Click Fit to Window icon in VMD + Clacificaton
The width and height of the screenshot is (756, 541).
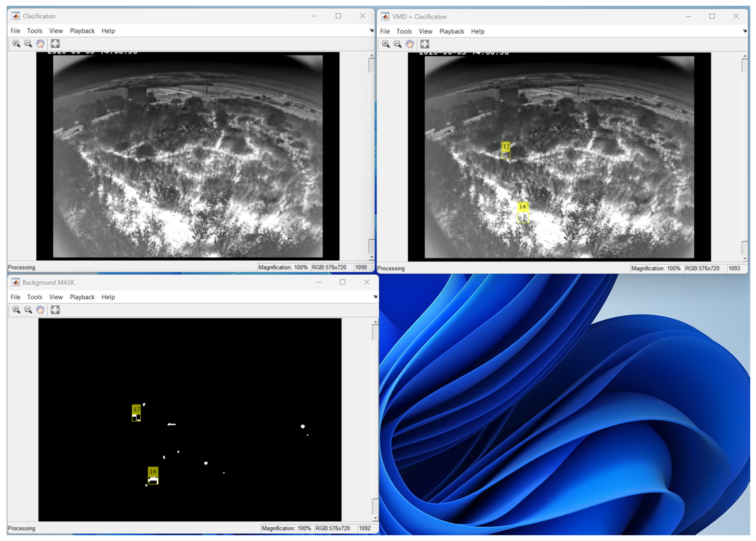coord(425,44)
